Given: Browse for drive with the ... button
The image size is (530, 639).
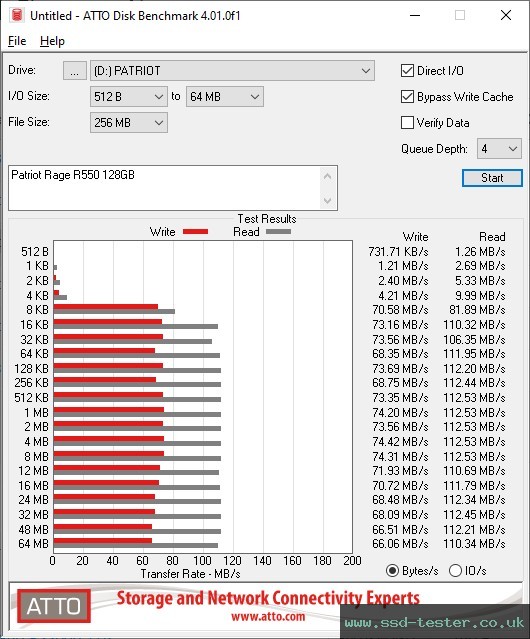Looking at the screenshot, I should coord(75,71).
